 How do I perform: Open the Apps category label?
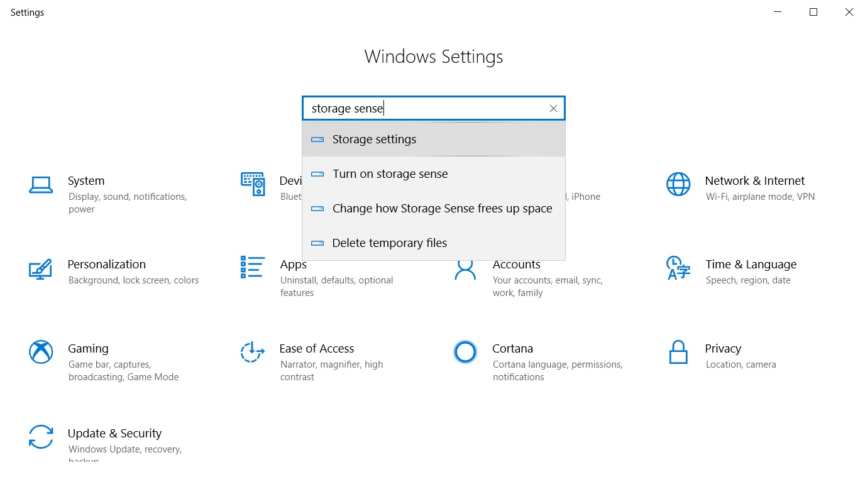[294, 265]
